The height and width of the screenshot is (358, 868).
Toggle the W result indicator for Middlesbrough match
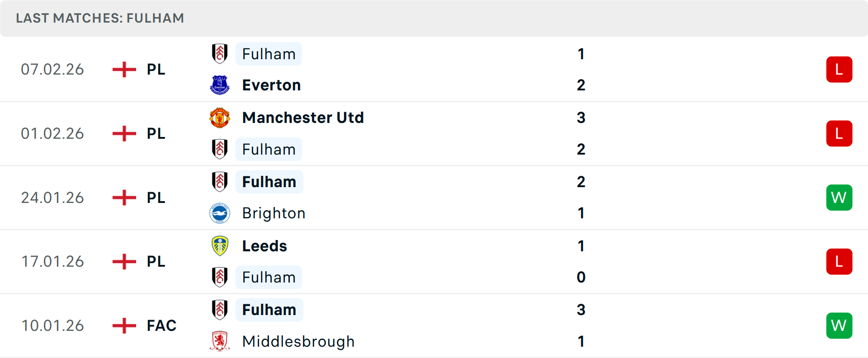point(839,325)
